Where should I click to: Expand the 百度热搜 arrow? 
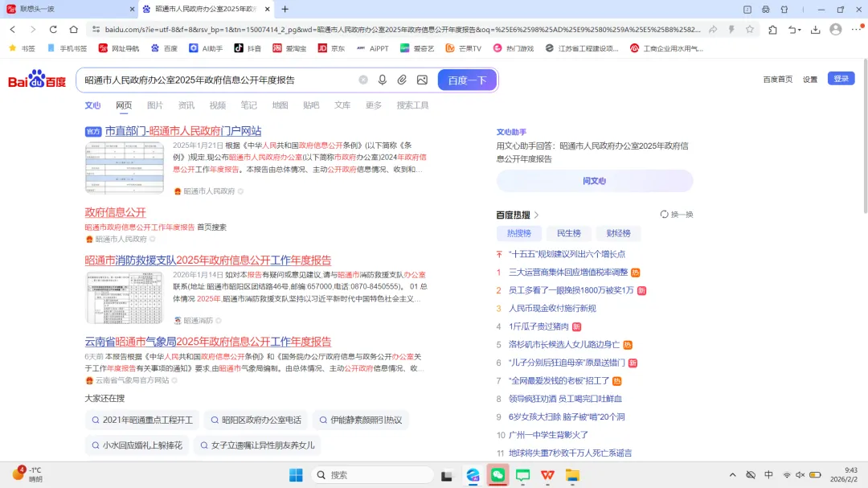pyautogui.click(x=536, y=215)
